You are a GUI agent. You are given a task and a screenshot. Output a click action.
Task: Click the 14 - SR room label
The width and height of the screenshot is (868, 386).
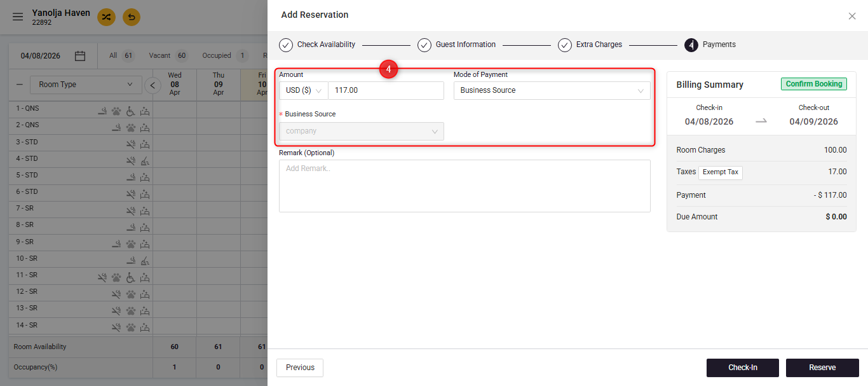point(27,325)
